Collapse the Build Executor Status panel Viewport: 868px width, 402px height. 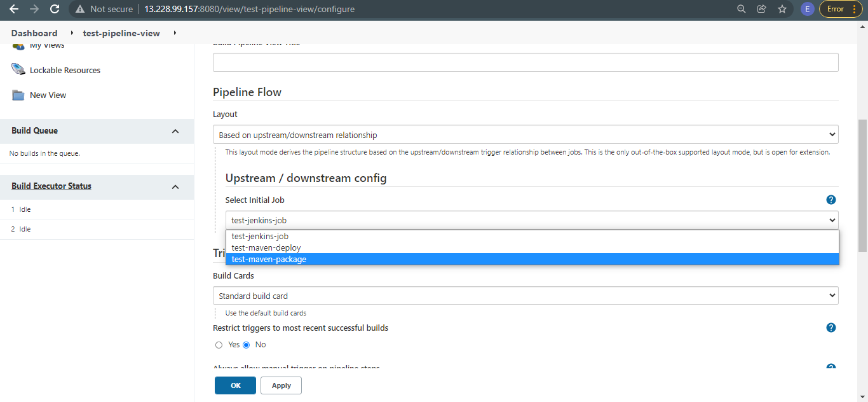pyautogui.click(x=175, y=186)
